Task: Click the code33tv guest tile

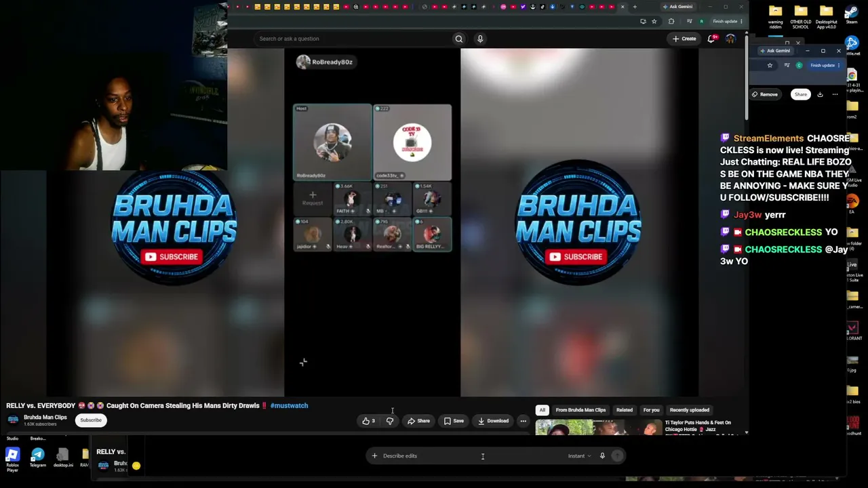Action: pyautogui.click(x=412, y=142)
